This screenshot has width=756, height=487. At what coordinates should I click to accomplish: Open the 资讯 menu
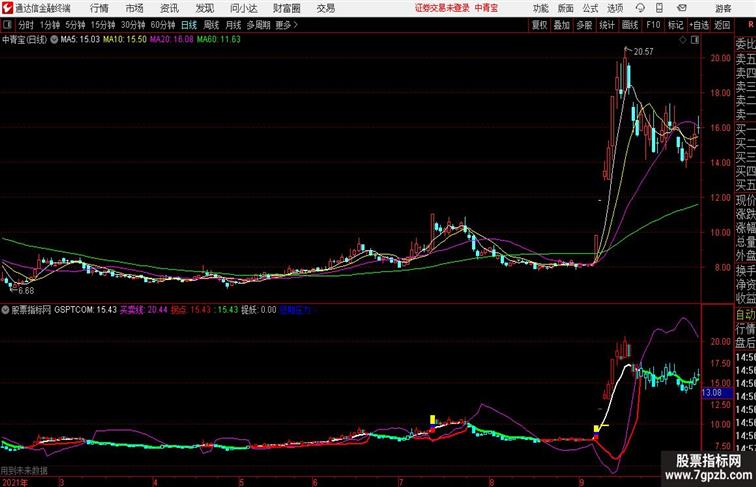click(x=169, y=8)
